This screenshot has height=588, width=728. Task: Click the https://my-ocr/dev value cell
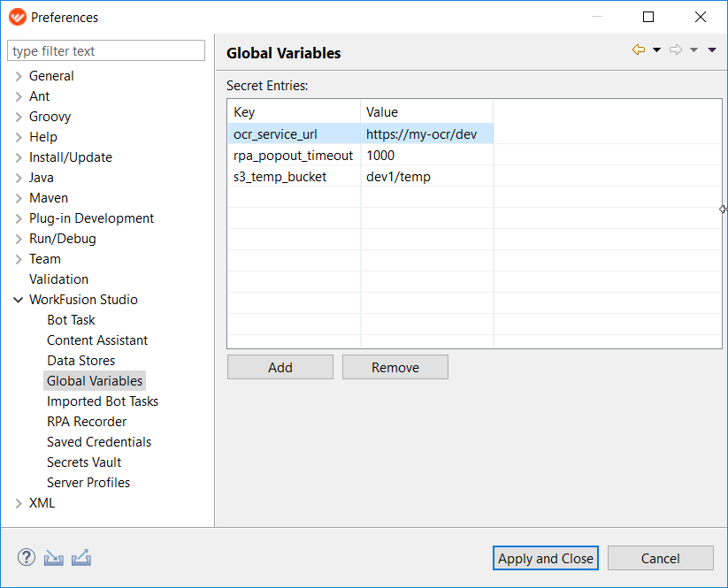[427, 134]
